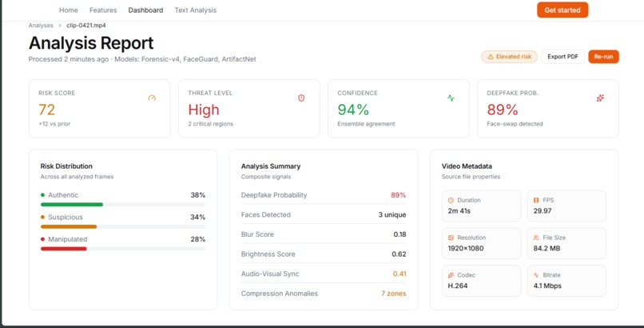Click the Codec icon in Video Metadata
The width and height of the screenshot is (644, 328).
(x=451, y=275)
